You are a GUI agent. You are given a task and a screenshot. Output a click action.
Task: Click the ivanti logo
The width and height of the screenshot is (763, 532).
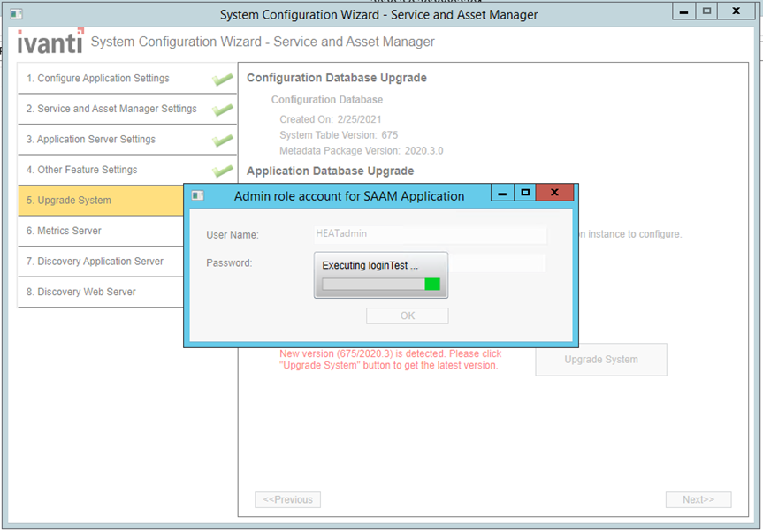tap(49, 40)
